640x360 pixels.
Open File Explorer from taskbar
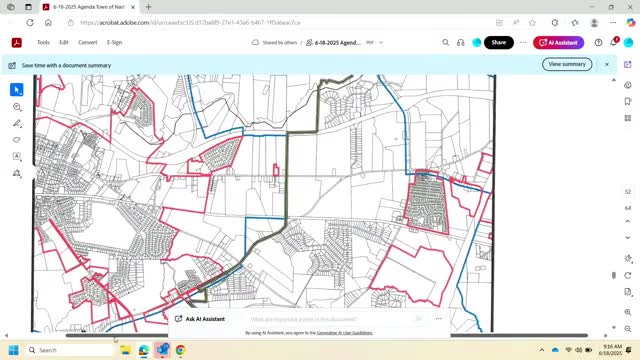(125, 350)
